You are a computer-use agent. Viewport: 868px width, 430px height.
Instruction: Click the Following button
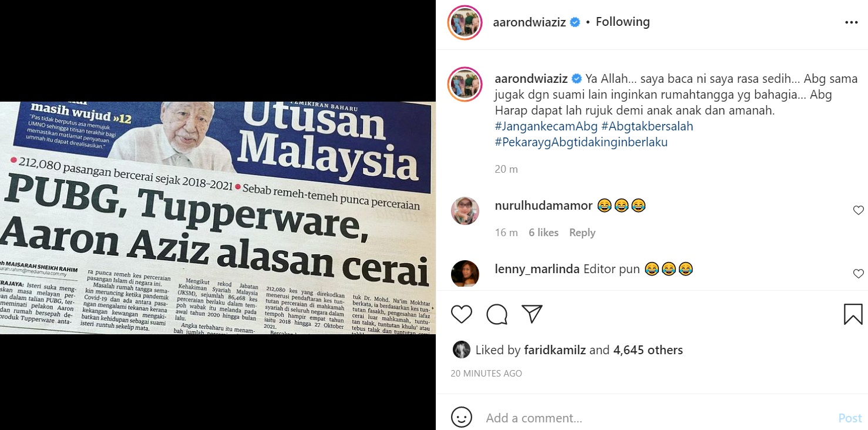click(x=623, y=22)
